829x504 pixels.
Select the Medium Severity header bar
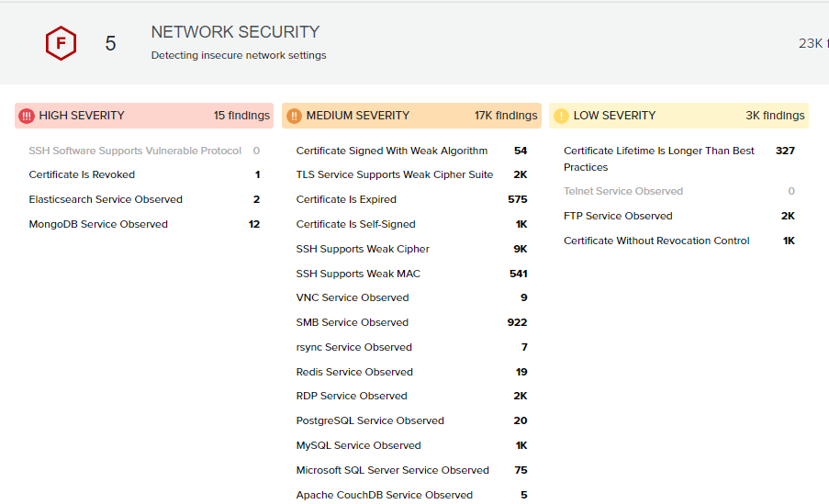click(x=411, y=116)
